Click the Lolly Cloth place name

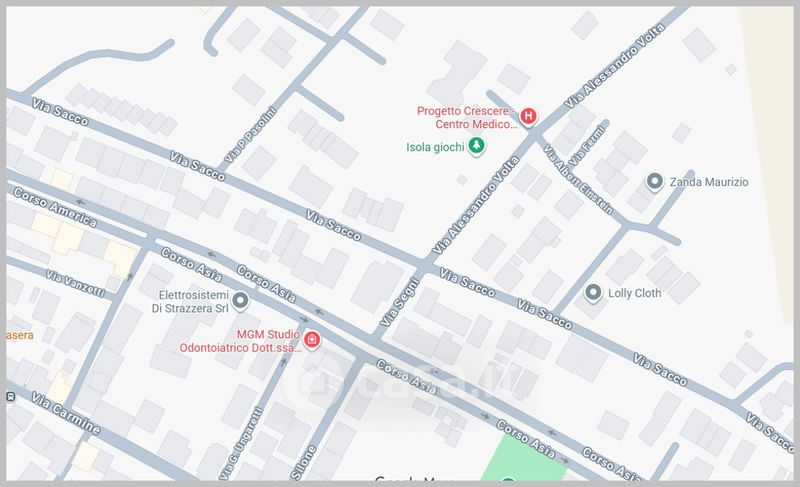click(641, 294)
